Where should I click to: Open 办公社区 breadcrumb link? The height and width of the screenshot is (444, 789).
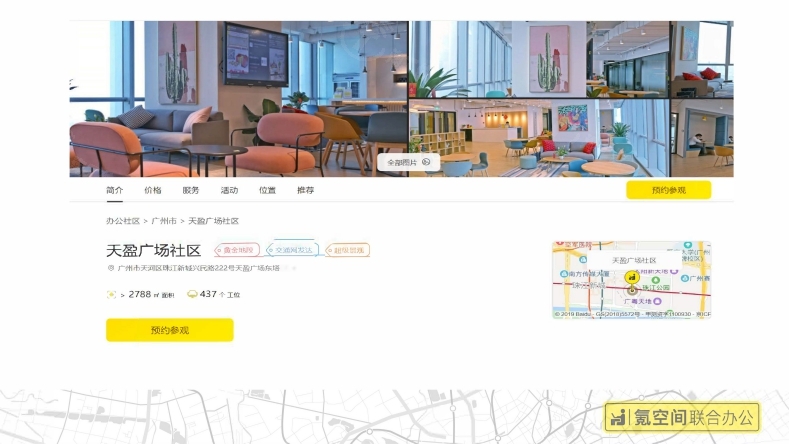[x=123, y=220]
